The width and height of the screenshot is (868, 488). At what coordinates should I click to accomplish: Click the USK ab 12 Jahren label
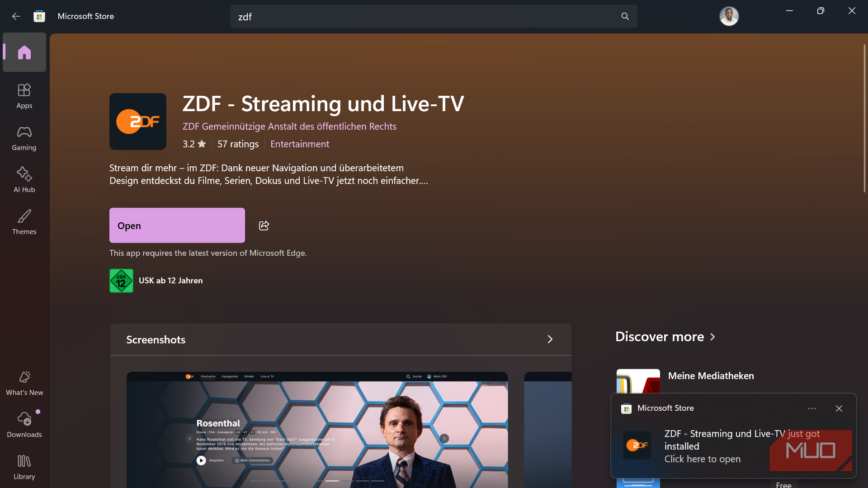click(x=170, y=281)
